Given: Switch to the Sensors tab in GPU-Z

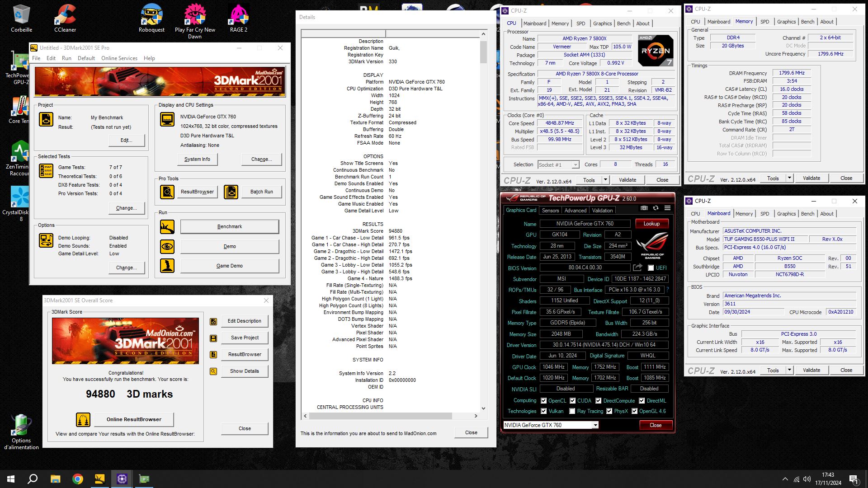Looking at the screenshot, I should point(550,211).
